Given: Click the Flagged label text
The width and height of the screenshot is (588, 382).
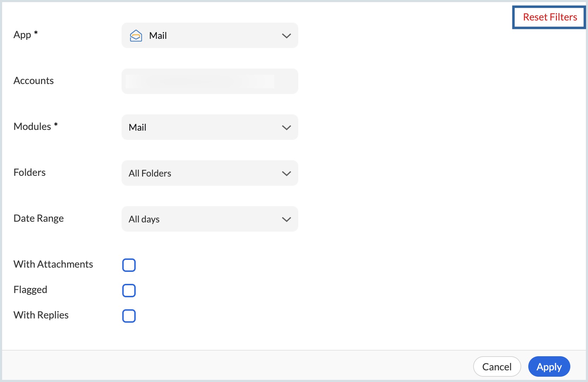Looking at the screenshot, I should pyautogui.click(x=30, y=290).
